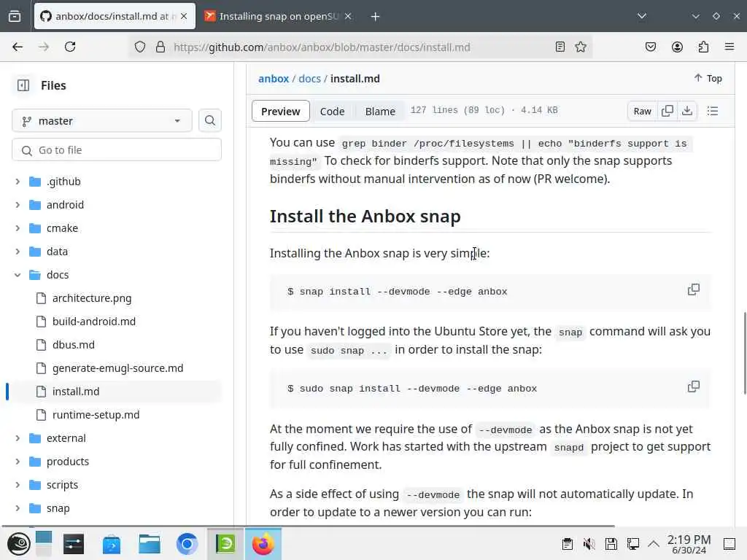The height and width of the screenshot is (560, 747).
Task: Show hidden system tray icons arrow
Action: coord(654,544)
